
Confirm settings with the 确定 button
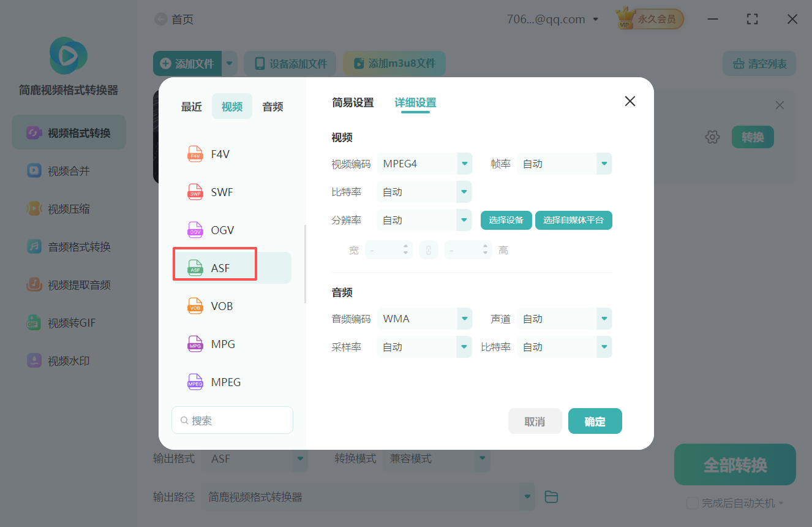click(x=595, y=421)
